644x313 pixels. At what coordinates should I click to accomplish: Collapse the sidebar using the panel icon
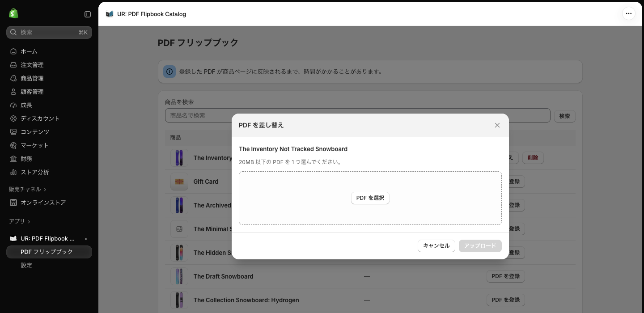88,14
